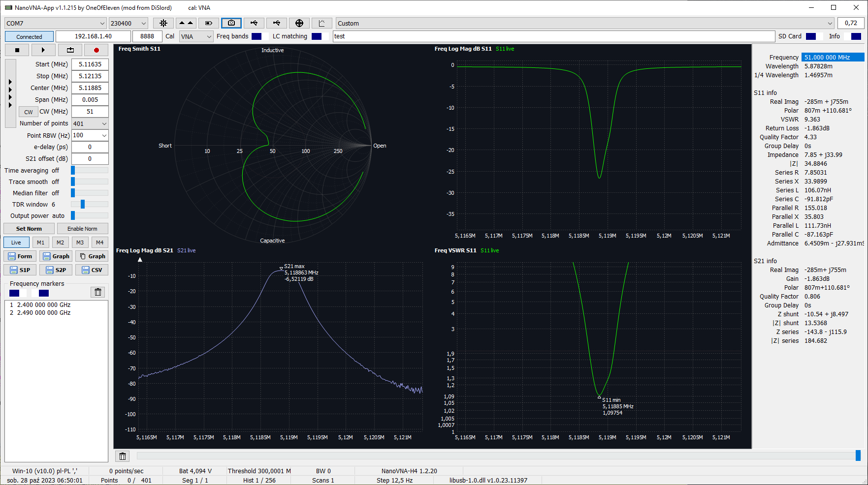Delete frequency markers with trash icon

pos(98,292)
